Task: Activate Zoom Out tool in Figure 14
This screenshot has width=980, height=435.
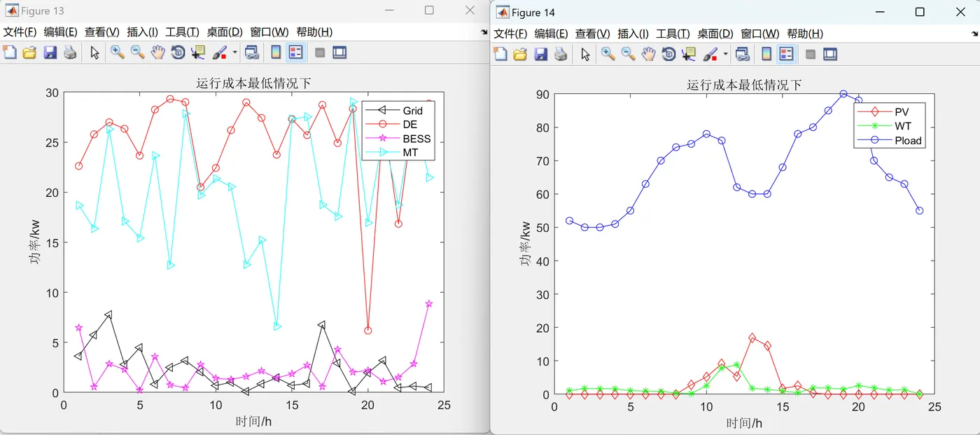Action: tap(628, 54)
